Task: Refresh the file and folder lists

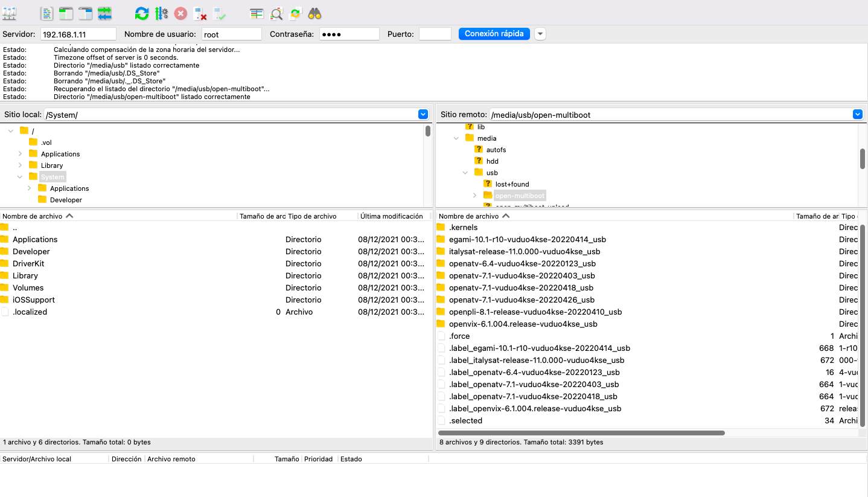Action: (142, 13)
